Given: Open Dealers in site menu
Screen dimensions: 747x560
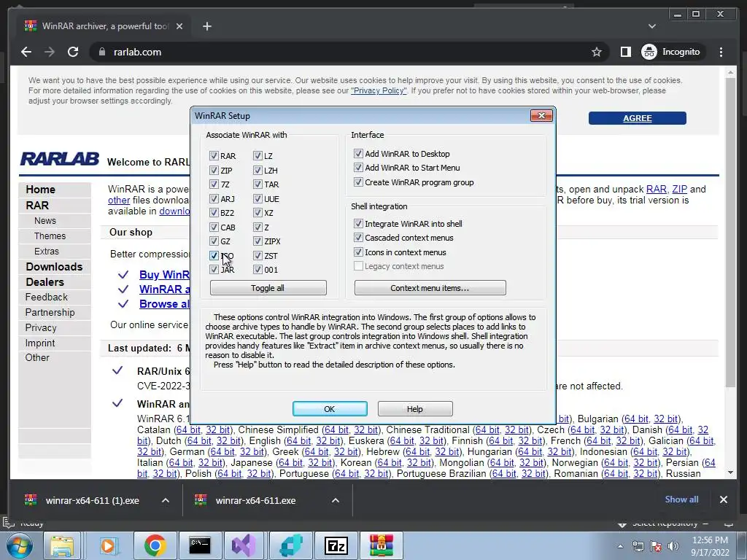Looking at the screenshot, I should tap(44, 282).
